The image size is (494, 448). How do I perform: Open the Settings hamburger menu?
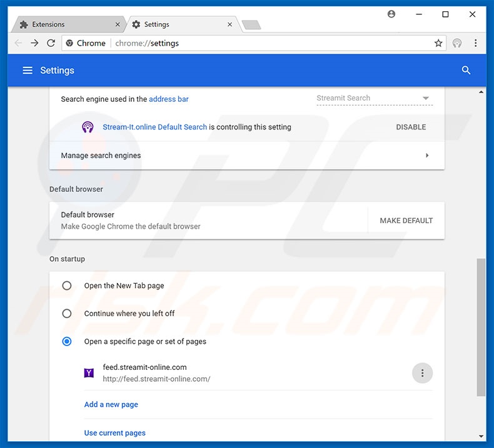click(x=28, y=70)
